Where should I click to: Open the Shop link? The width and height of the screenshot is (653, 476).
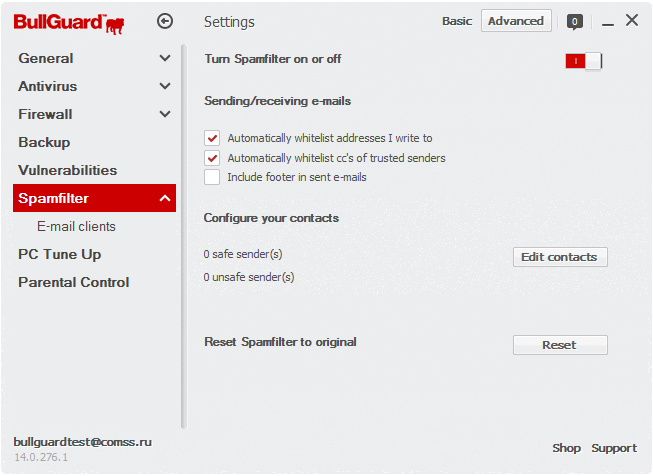tap(566, 448)
